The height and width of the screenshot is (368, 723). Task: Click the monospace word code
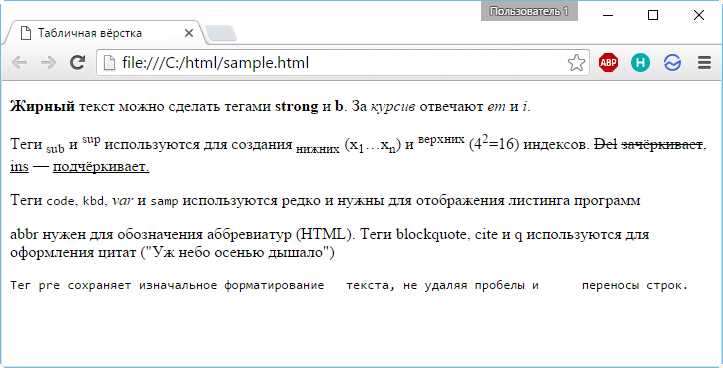[60, 202]
